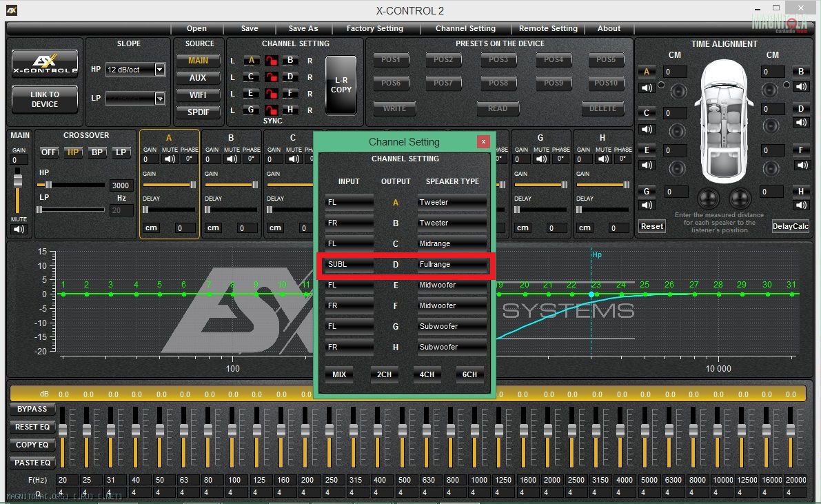Image resolution: width=821 pixels, height=504 pixels.
Task: Select BP crossover mode
Action: click(x=97, y=152)
